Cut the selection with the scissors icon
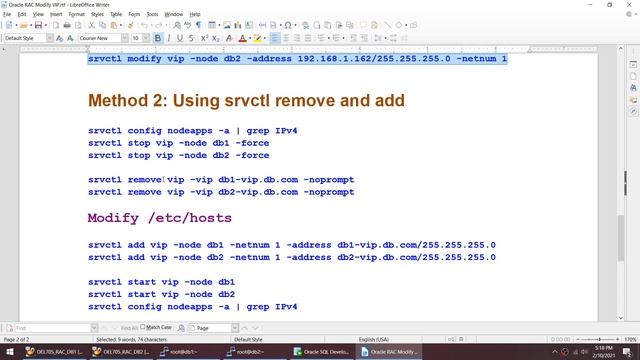 coord(92,25)
